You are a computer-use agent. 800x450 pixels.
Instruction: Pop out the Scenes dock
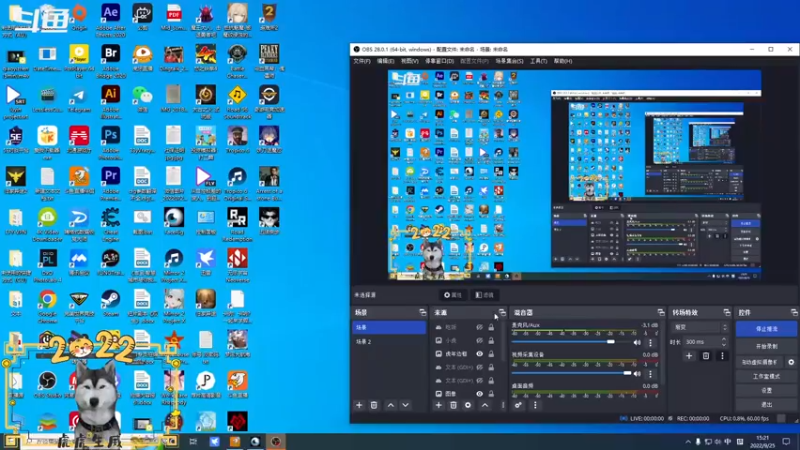[422, 312]
